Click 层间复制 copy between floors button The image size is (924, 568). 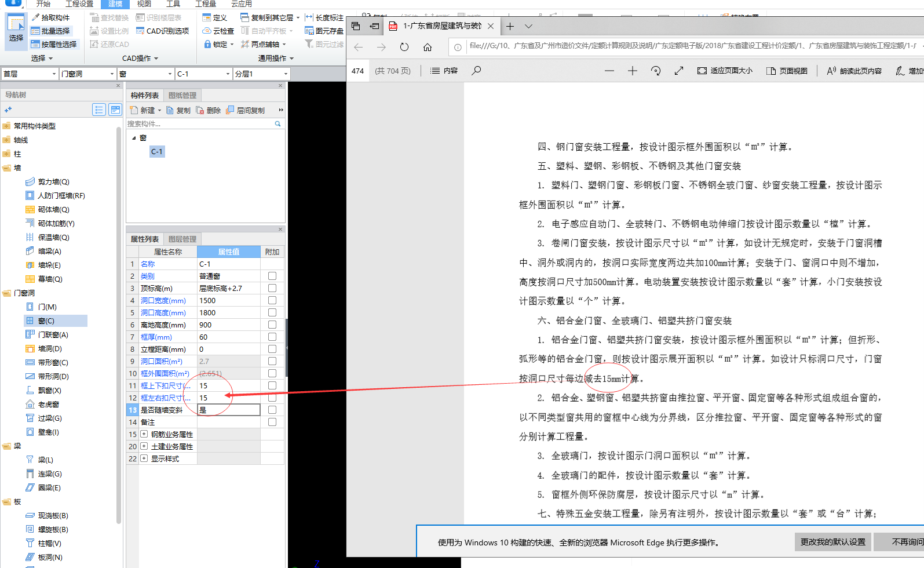(246, 110)
